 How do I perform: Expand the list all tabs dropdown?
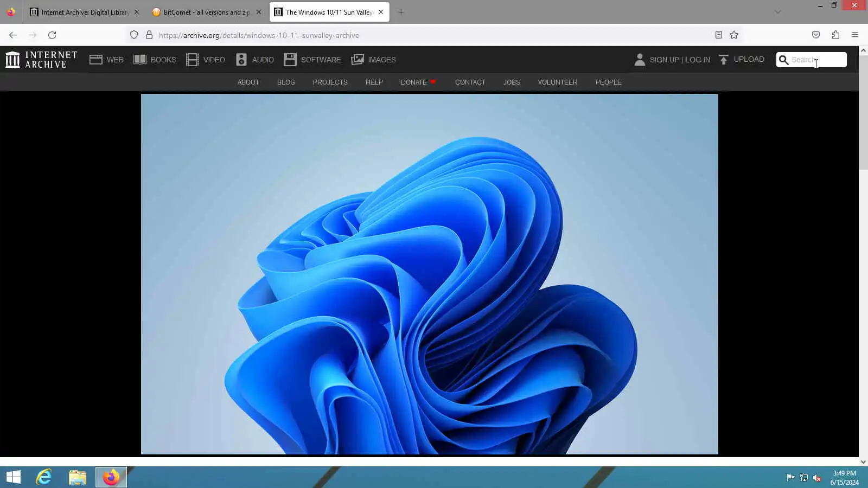coord(777,12)
